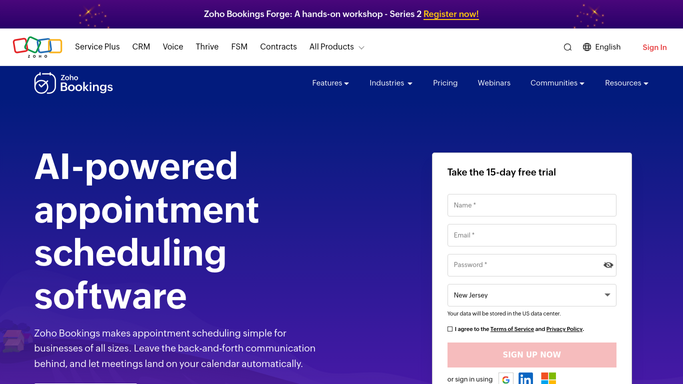Image resolution: width=683 pixels, height=384 pixels.
Task: Toggle password visibility eye icon
Action: click(x=608, y=265)
